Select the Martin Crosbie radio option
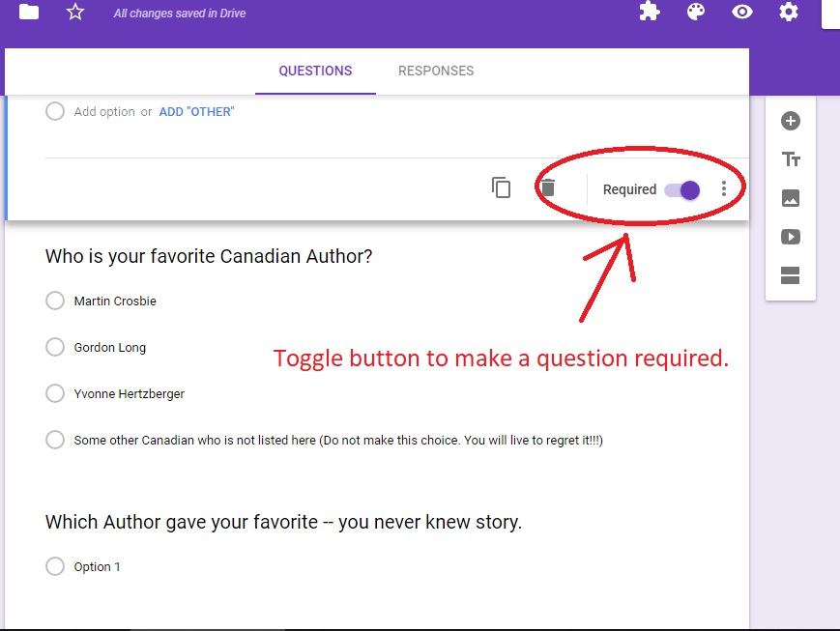Image resolution: width=840 pixels, height=631 pixels. point(55,301)
